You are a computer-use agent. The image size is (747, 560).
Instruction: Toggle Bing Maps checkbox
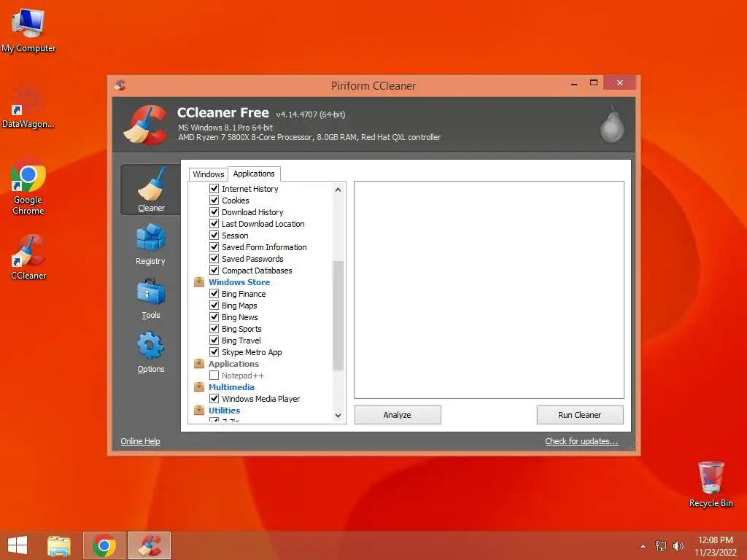214,306
